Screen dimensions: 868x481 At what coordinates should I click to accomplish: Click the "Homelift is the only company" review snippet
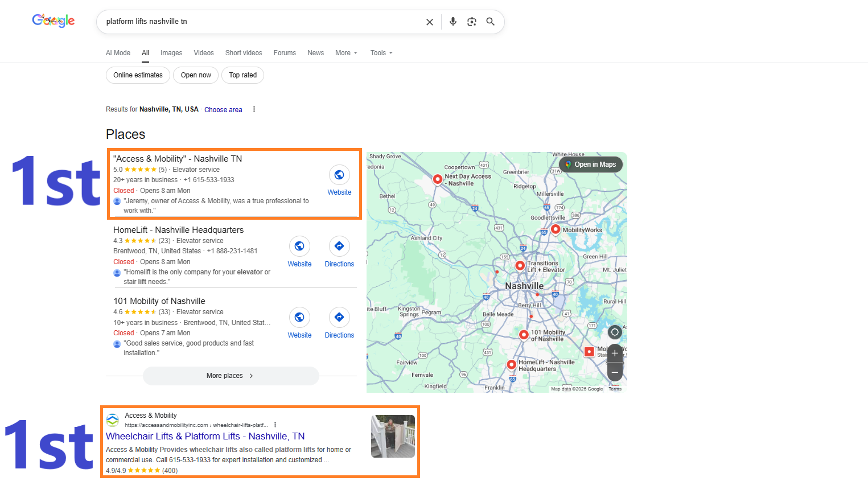[197, 277]
